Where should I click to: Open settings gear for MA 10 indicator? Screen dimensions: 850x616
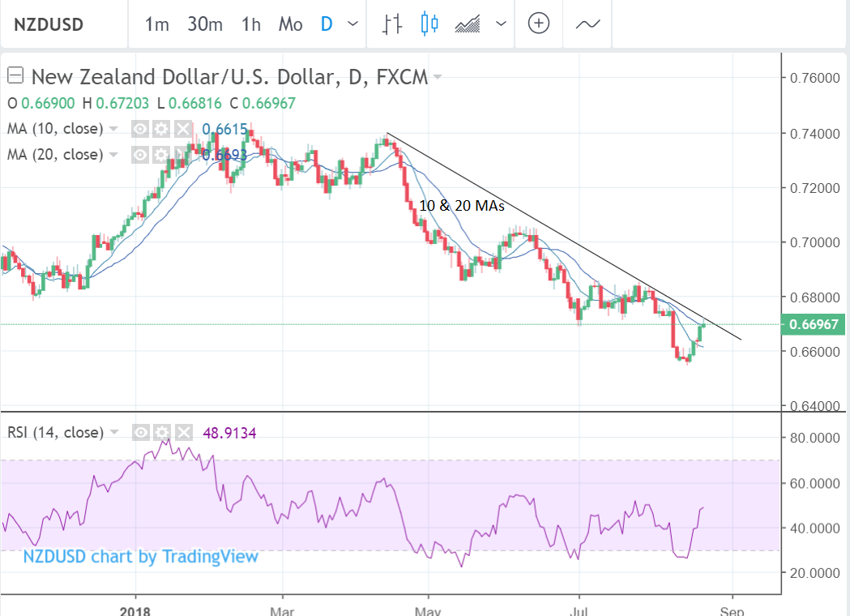161,129
